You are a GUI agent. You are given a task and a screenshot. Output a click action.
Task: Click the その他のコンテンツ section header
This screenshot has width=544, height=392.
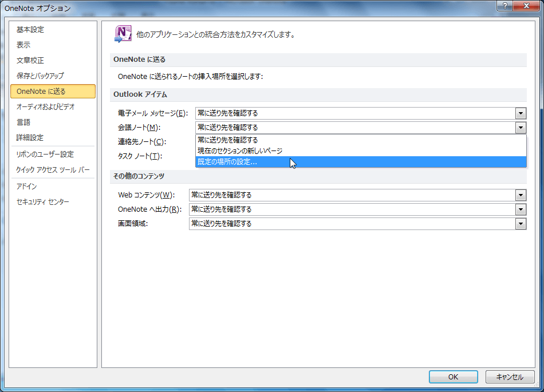139,176
